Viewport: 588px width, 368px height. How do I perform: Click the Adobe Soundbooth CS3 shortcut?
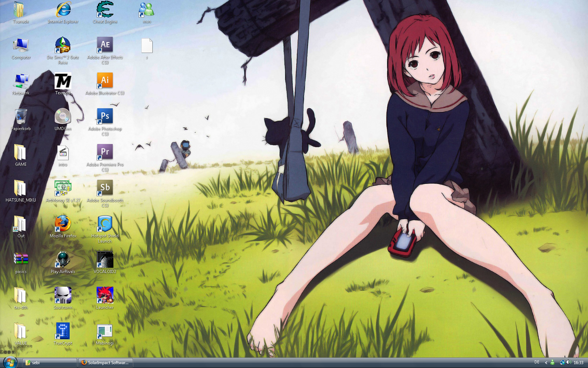pos(105,188)
